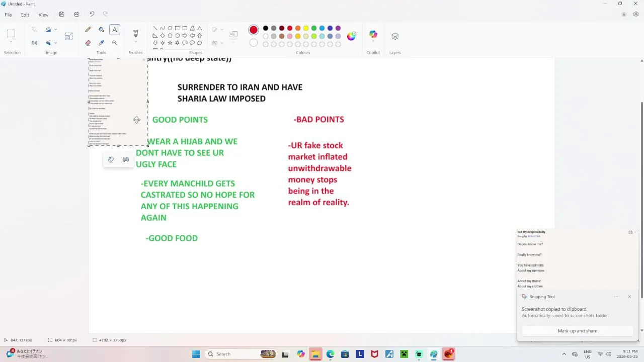Open Snipping Tool notification options menu
The image size is (644, 362).
616,297
